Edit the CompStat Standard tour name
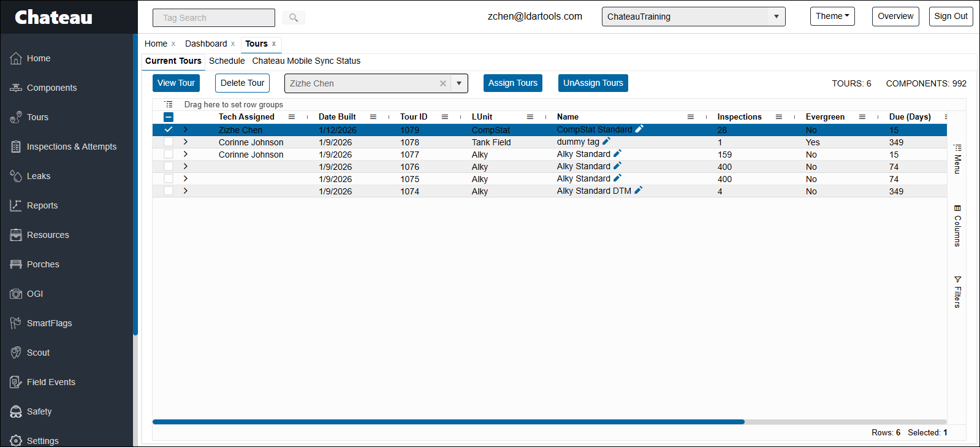Image resolution: width=980 pixels, height=447 pixels. pos(639,129)
